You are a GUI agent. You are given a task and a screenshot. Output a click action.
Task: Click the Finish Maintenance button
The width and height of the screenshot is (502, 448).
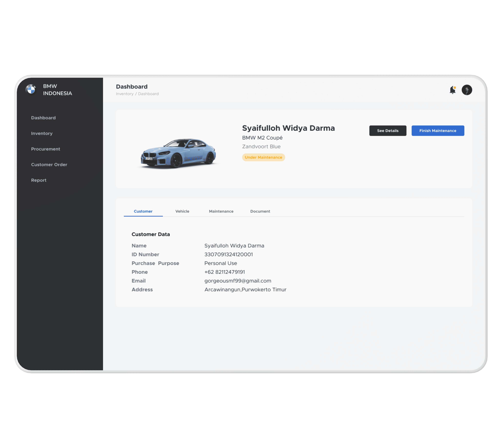tap(438, 131)
